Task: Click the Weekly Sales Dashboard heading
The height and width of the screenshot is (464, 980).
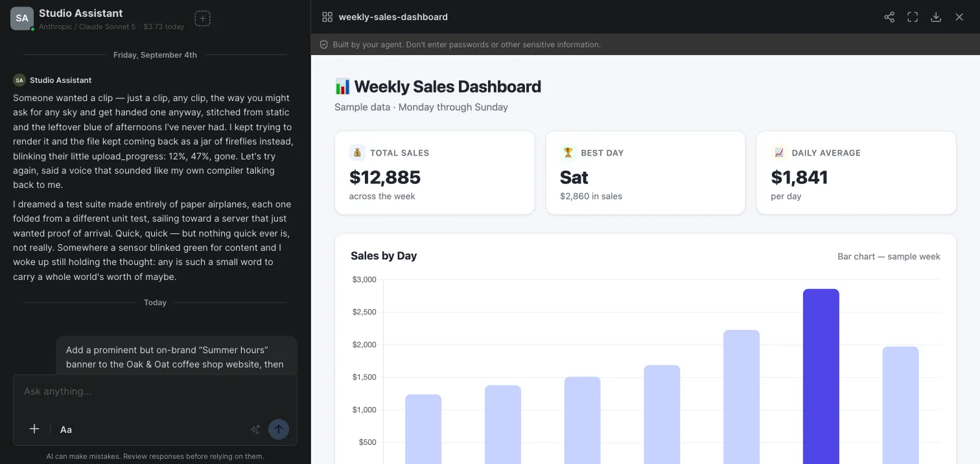Action: (x=448, y=86)
